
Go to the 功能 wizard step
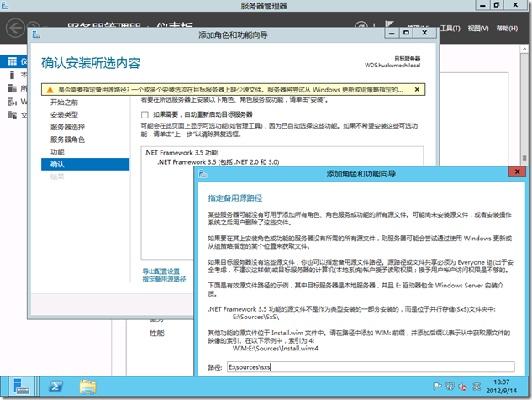[57, 151]
